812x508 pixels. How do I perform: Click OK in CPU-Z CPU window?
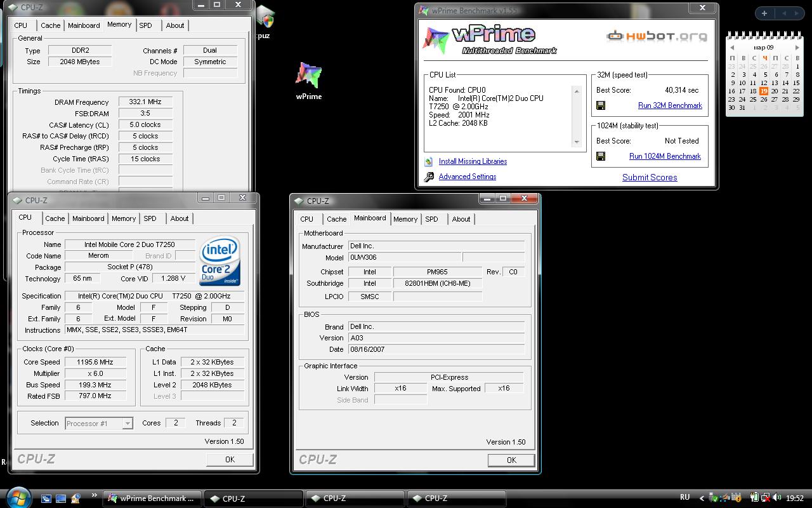coord(230,459)
